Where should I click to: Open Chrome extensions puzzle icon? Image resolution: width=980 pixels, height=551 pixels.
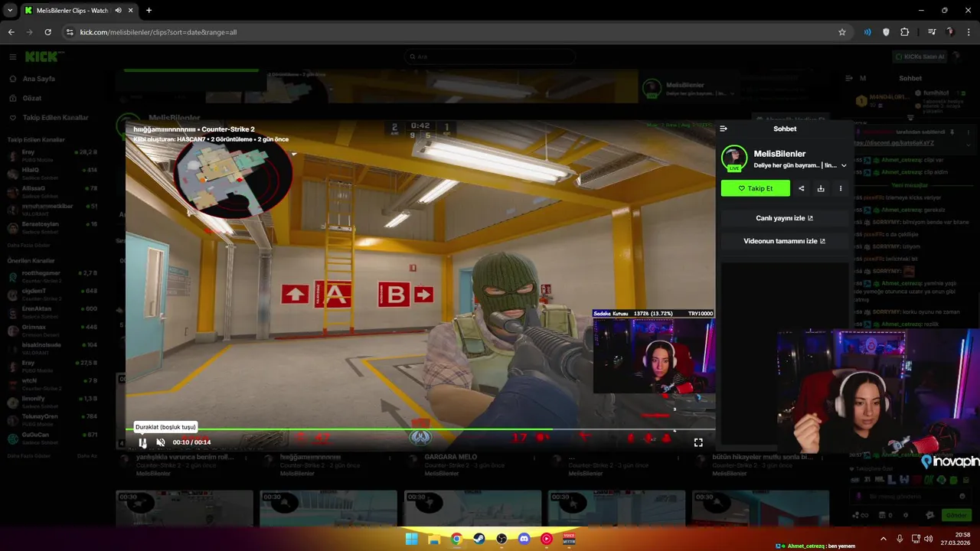[905, 32]
